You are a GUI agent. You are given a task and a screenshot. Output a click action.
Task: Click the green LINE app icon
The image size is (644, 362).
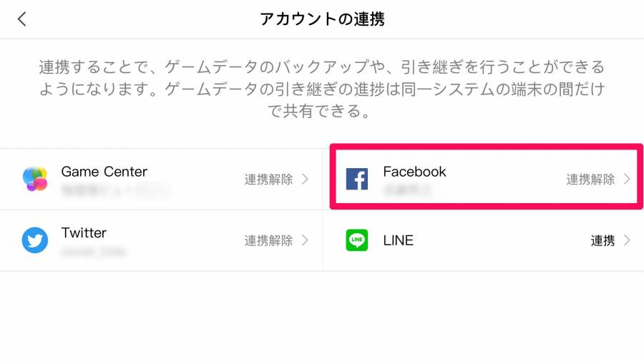[357, 240]
